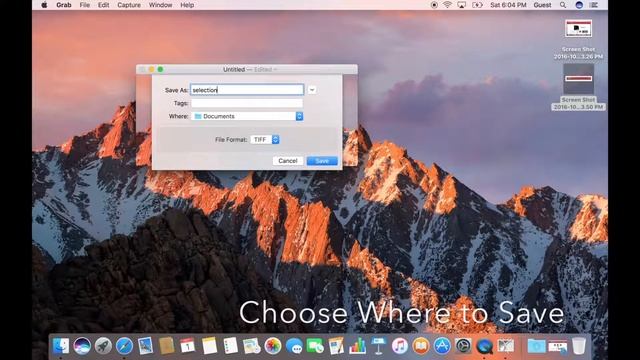This screenshot has width=640, height=360.
Task: Open Spotlight search magnifier
Action: tap(563, 5)
